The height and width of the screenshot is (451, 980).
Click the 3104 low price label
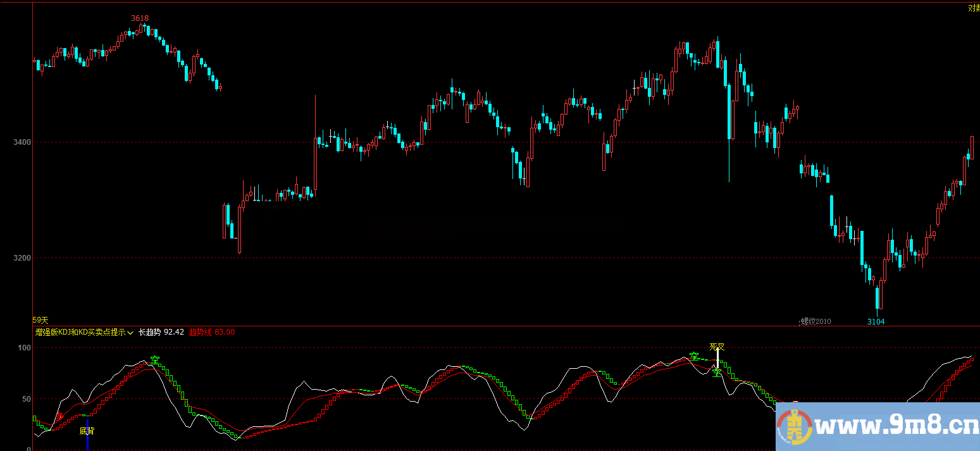(x=876, y=321)
